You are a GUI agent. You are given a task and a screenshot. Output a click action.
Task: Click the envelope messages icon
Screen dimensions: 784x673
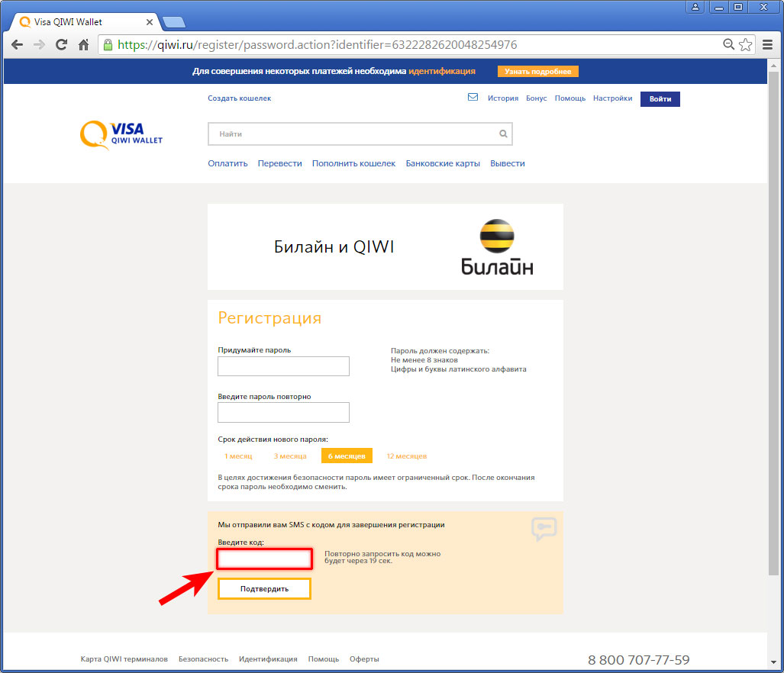pos(473,98)
